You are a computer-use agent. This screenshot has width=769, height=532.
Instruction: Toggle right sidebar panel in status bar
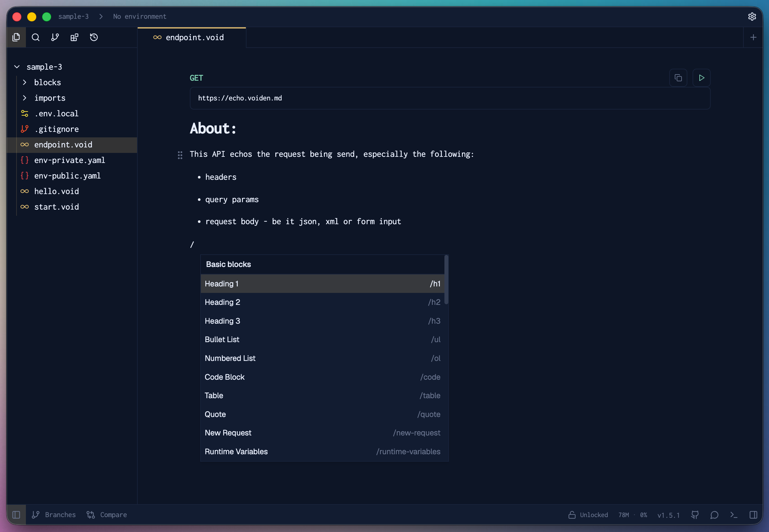753,515
